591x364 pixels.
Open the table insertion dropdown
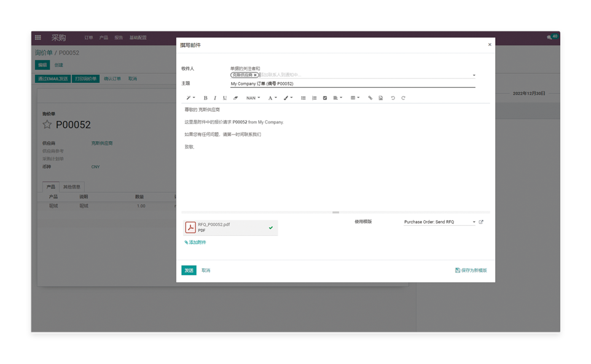tap(354, 98)
